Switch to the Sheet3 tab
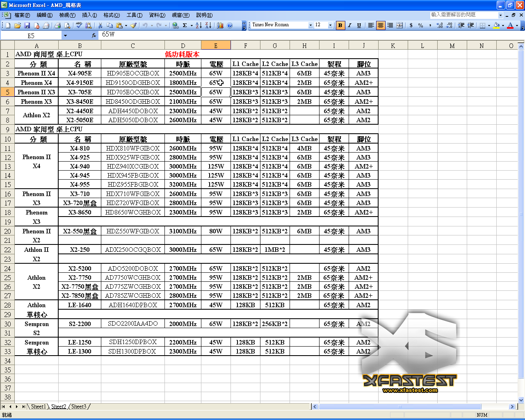This screenshot has width=525, height=420. point(79,406)
